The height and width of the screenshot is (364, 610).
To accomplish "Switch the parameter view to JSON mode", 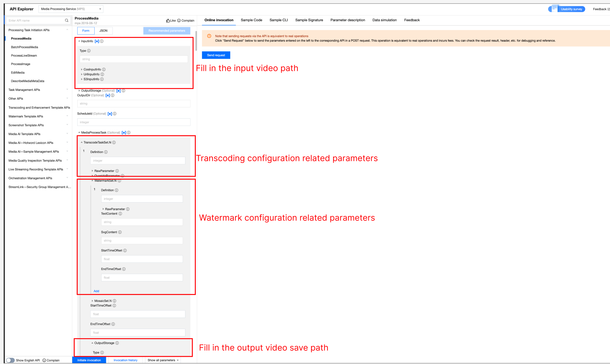I will pyautogui.click(x=103, y=31).
